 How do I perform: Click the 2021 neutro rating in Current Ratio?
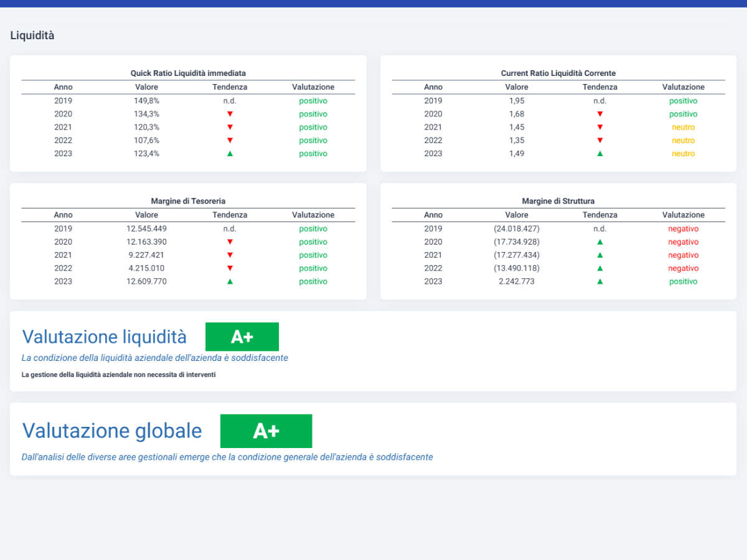[x=684, y=127]
